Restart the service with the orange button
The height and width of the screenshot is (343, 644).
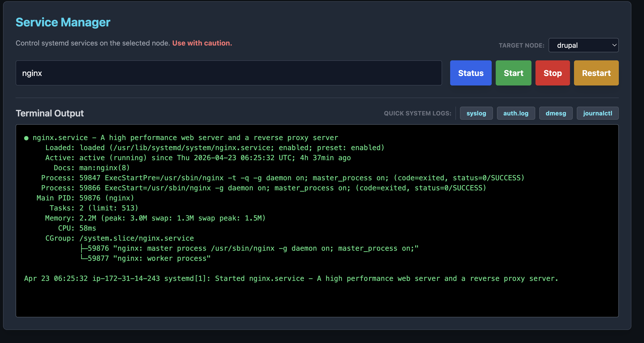596,73
